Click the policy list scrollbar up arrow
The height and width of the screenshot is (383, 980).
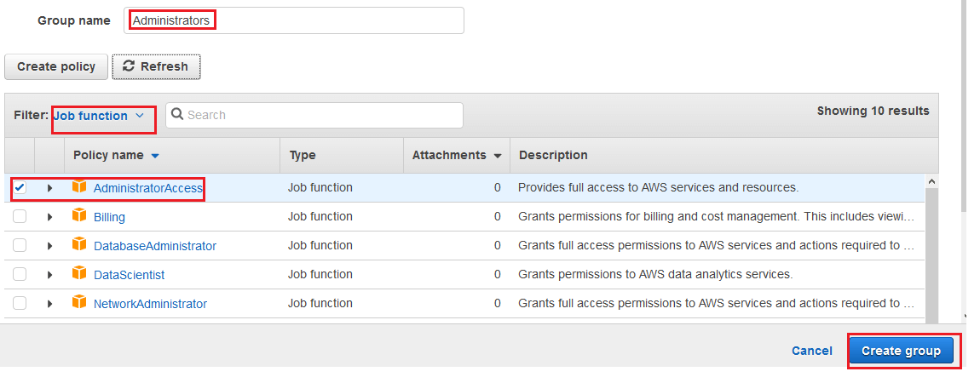coord(932,181)
